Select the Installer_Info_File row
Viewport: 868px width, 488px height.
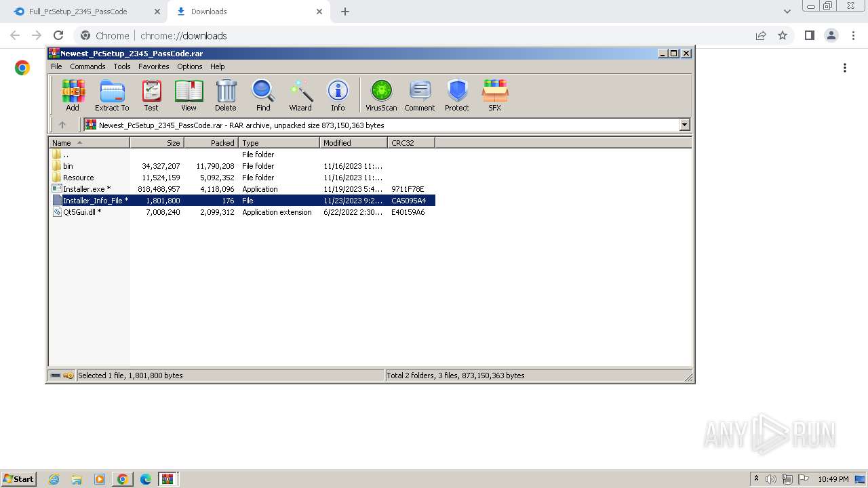tap(242, 201)
